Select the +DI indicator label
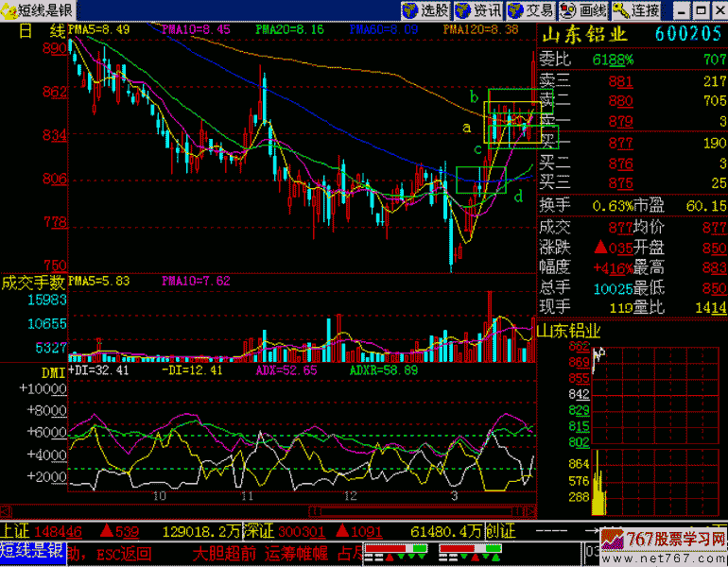Viewport: 728px width, 567px height. pos(99,371)
